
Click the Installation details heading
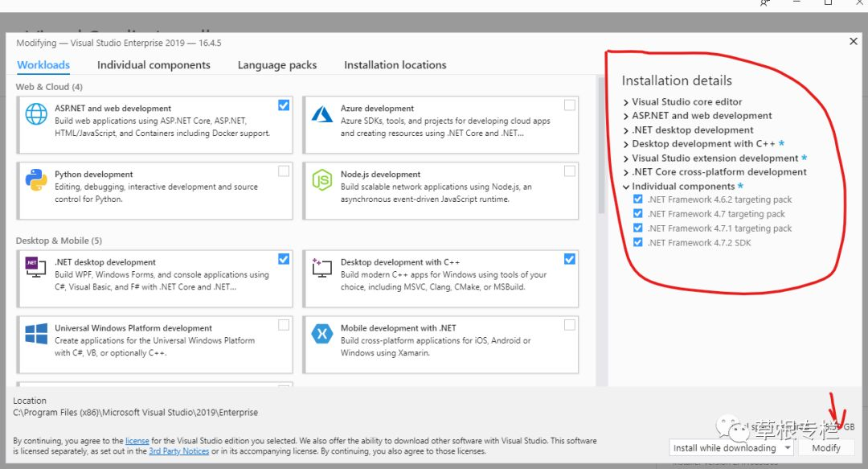(677, 80)
